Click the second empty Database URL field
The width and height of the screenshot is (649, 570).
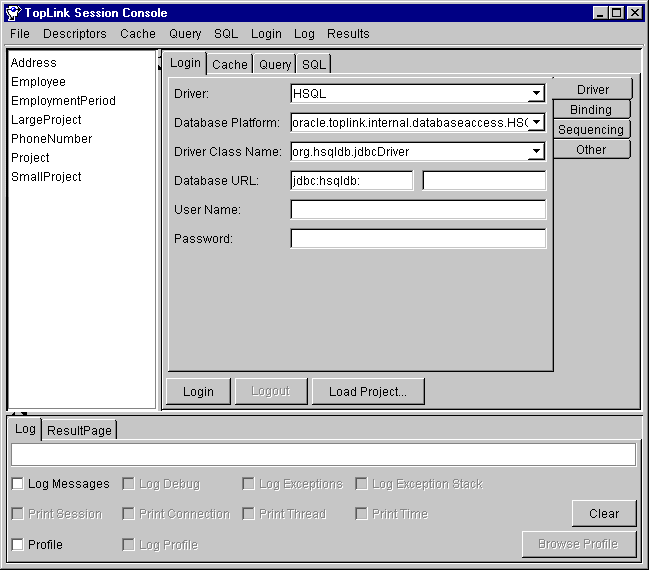click(x=484, y=180)
